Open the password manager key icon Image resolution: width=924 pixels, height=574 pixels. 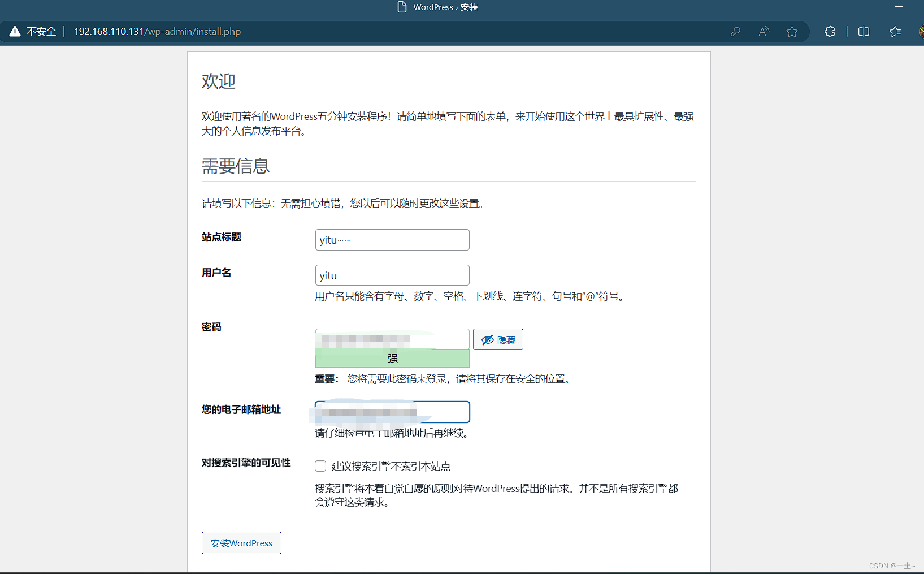click(x=735, y=32)
